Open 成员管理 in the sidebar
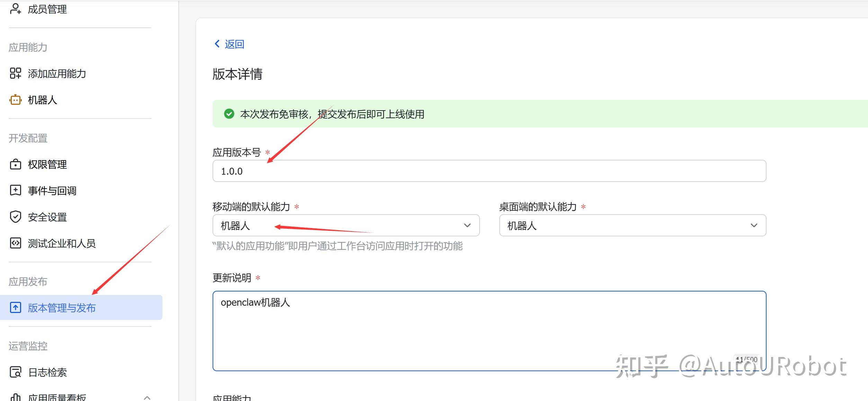The height and width of the screenshot is (401, 868). [47, 9]
